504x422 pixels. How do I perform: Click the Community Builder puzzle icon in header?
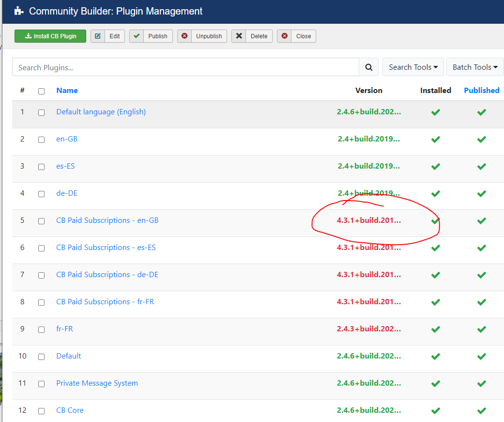coord(19,11)
